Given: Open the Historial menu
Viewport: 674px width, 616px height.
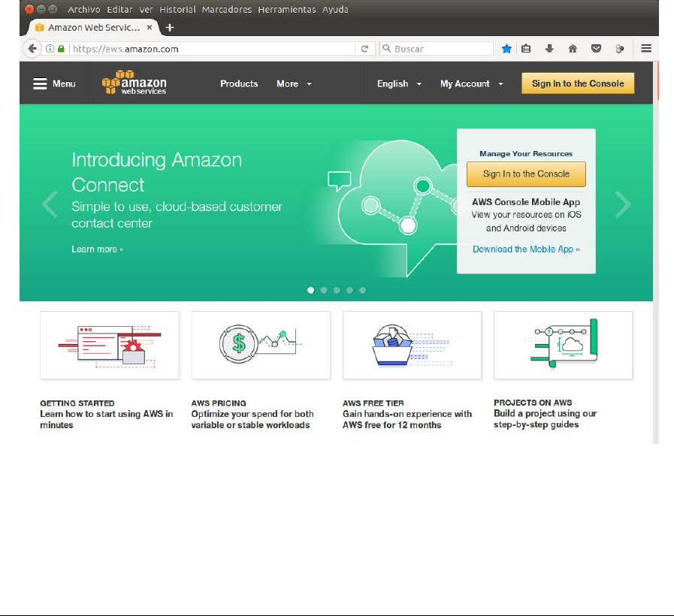Looking at the screenshot, I should (177, 10).
